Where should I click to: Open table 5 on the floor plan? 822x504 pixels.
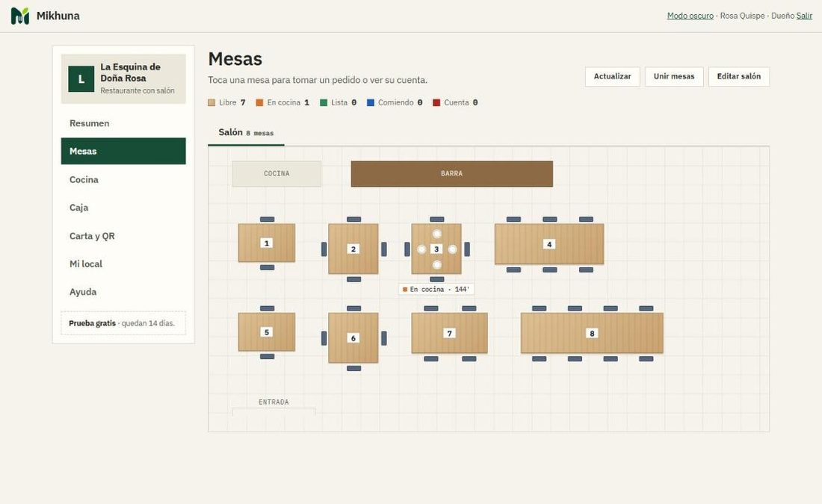click(267, 332)
